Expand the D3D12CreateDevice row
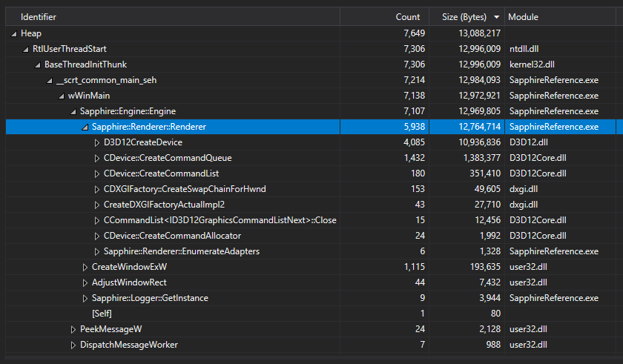The image size is (623, 364). (96, 142)
